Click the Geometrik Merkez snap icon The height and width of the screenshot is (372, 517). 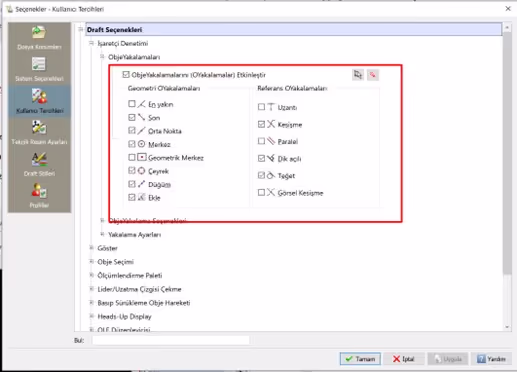pos(141,157)
